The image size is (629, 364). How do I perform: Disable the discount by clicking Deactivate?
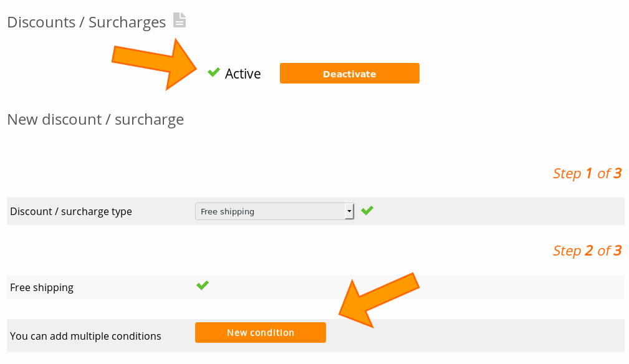pyautogui.click(x=349, y=73)
